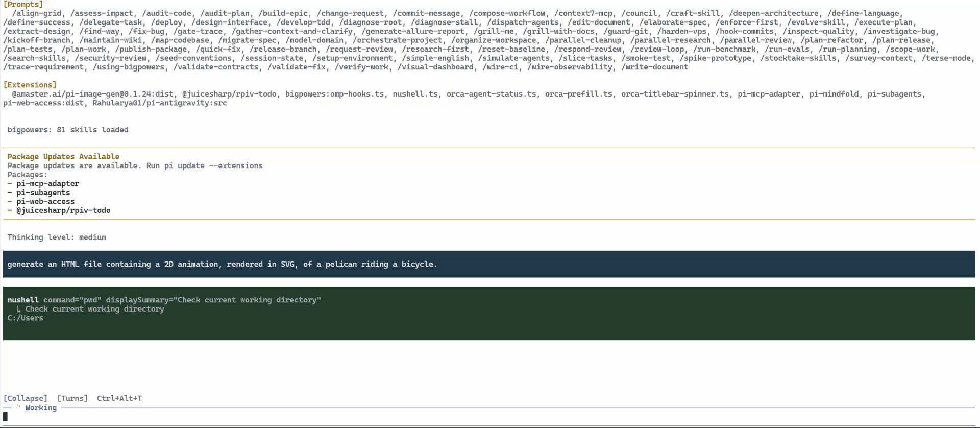
Task: Click the orca-titlebar-spinner.ts extension name
Action: coord(675,94)
